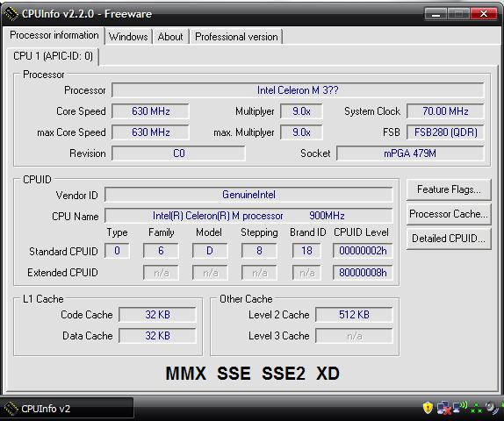The height and width of the screenshot is (421, 504).
Task: Click the Extended CPUID Brand ID n/a field
Action: click(x=306, y=273)
